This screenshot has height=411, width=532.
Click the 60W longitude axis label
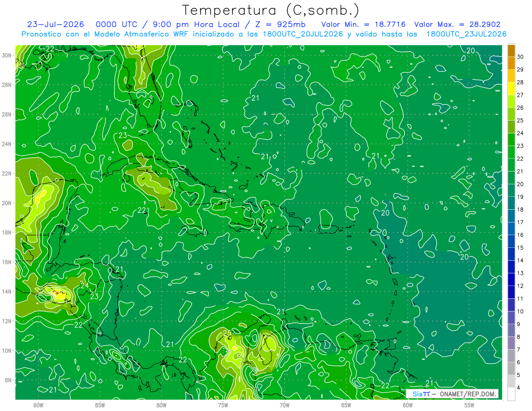coord(408,405)
